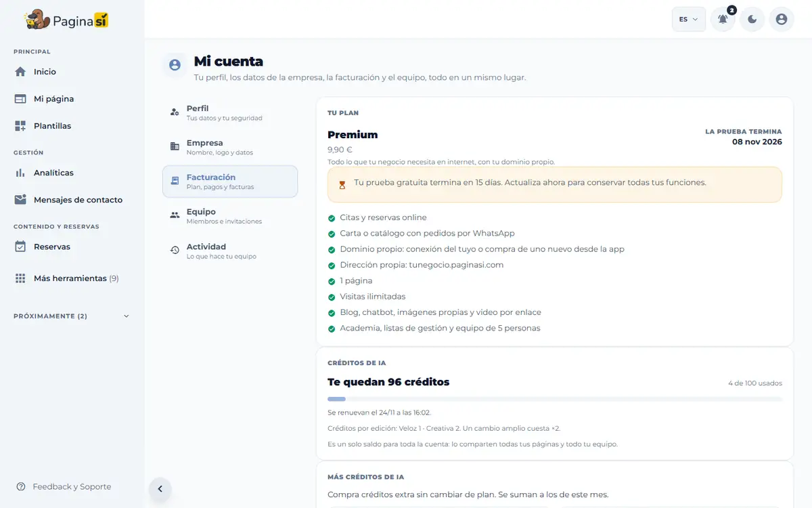Open the Empresa tab
Viewport: 812px width, 508px height.
pos(230,147)
